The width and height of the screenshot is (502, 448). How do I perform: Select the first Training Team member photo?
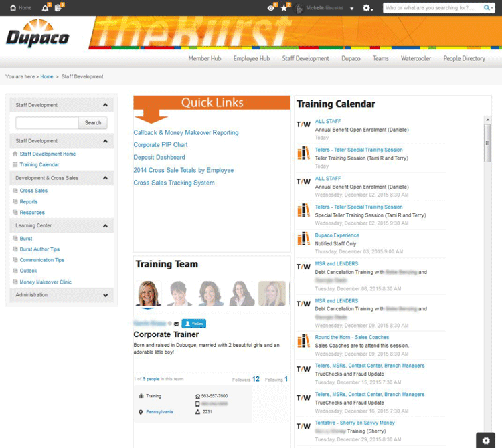tap(148, 294)
